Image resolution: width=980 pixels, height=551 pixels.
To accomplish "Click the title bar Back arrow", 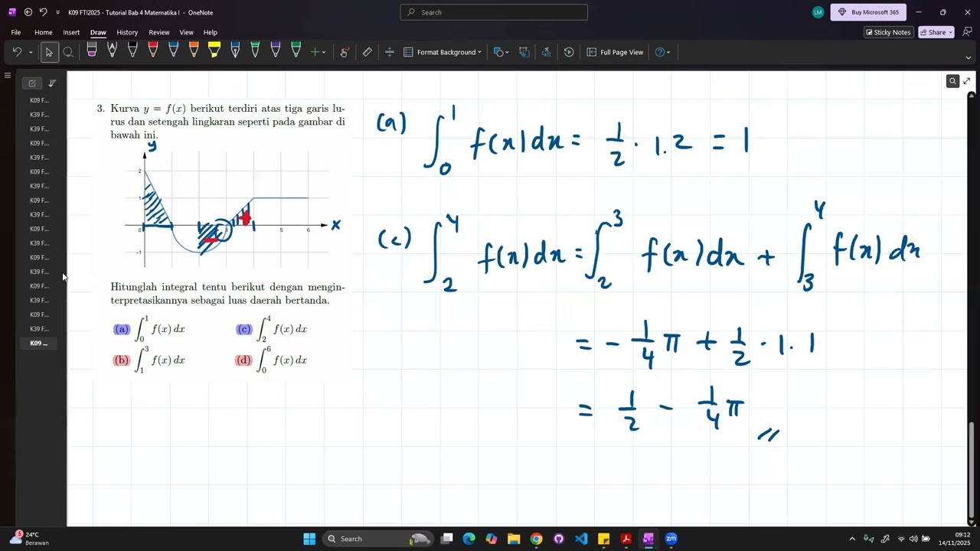I will 28,12.
